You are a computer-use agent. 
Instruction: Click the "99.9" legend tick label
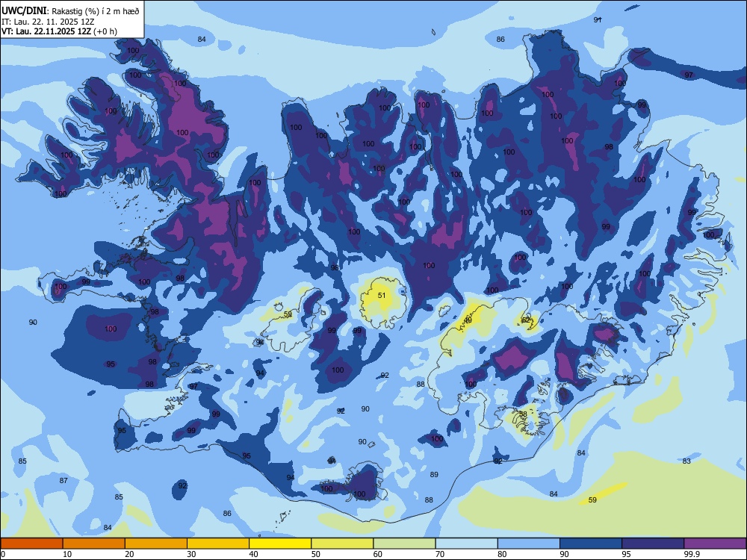[692, 554]
